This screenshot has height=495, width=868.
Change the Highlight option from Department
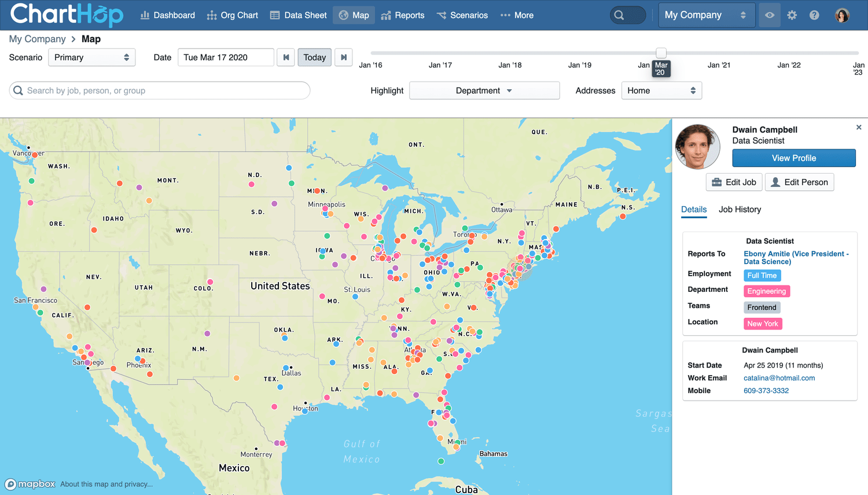coord(484,90)
